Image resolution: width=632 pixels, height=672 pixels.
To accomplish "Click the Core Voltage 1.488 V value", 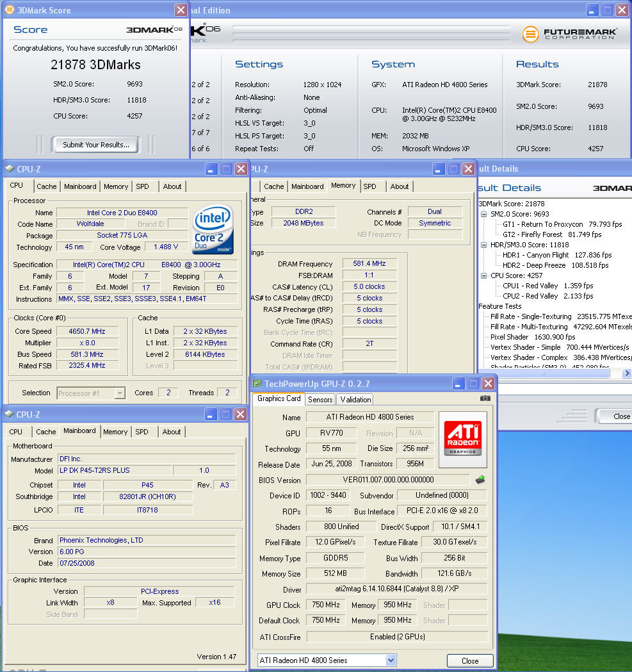I will point(165,247).
